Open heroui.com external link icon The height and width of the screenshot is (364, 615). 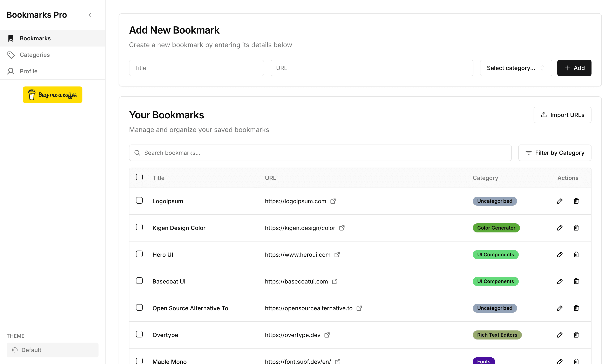tap(337, 255)
